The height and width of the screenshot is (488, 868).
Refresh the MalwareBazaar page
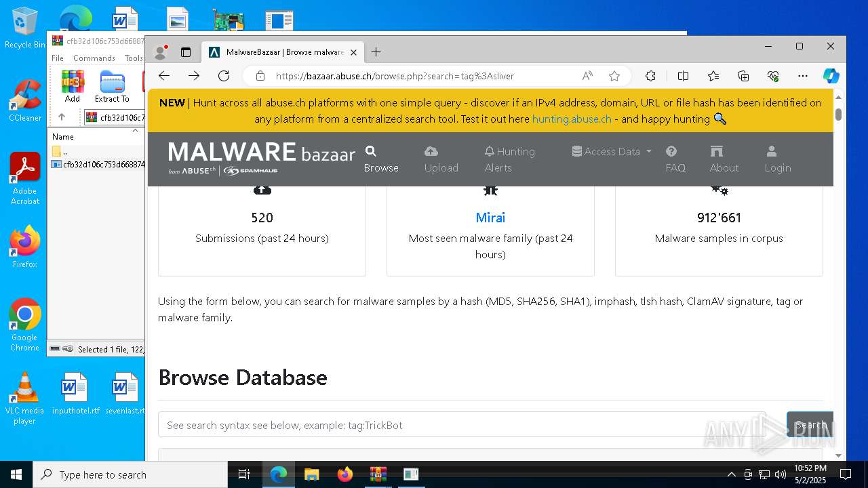(224, 76)
